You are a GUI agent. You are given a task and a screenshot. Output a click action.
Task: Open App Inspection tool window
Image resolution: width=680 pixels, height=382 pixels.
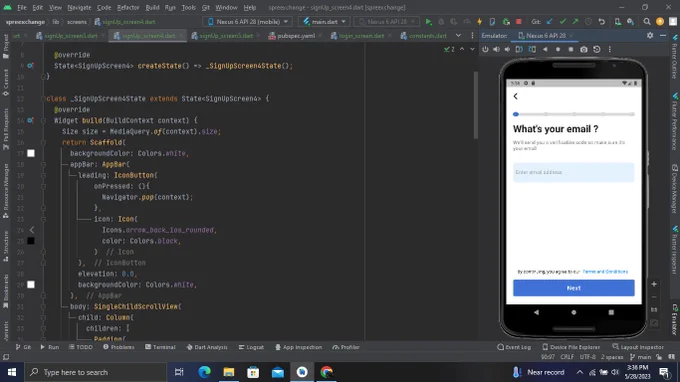[x=298, y=347]
